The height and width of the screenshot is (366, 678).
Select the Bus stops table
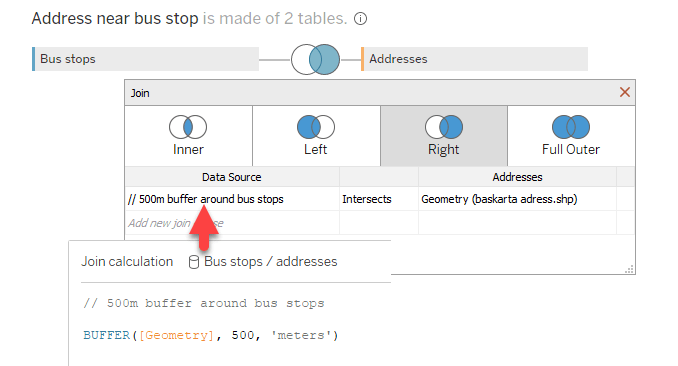click(145, 59)
